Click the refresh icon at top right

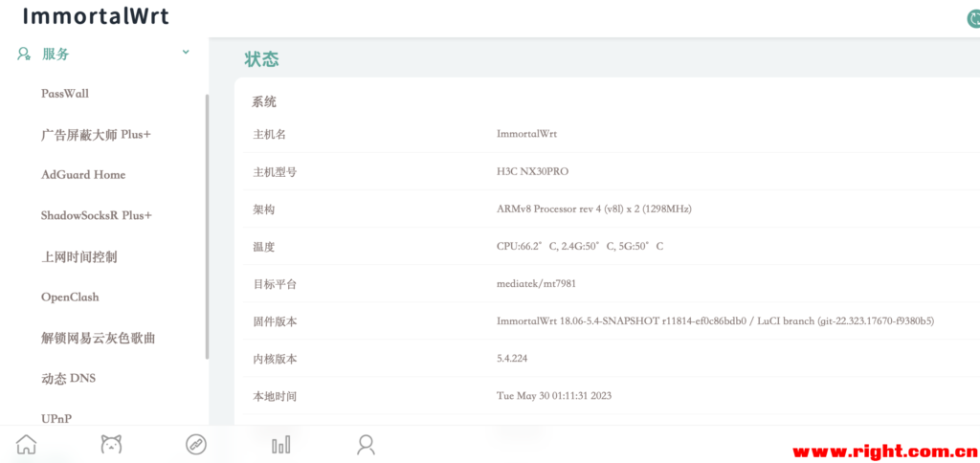(973, 19)
